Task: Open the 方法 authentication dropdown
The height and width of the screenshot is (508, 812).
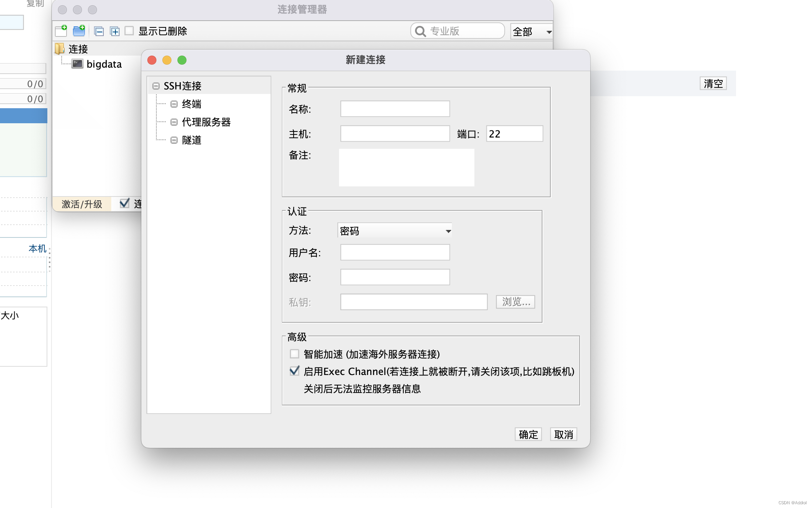Action: (395, 231)
